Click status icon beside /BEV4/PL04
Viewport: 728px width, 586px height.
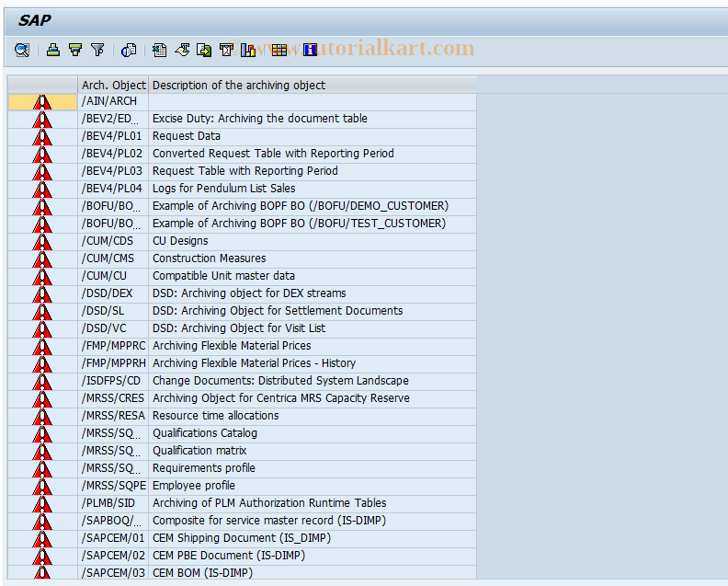click(x=42, y=190)
